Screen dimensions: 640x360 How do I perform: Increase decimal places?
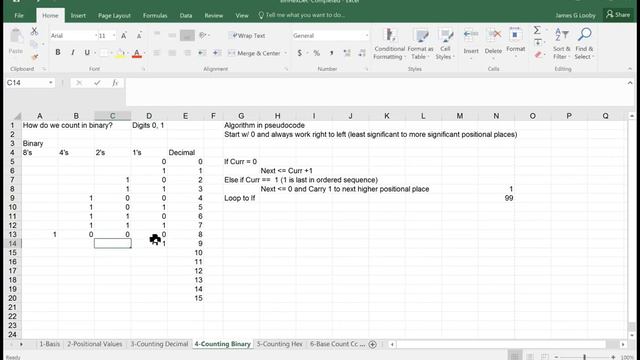point(347,53)
